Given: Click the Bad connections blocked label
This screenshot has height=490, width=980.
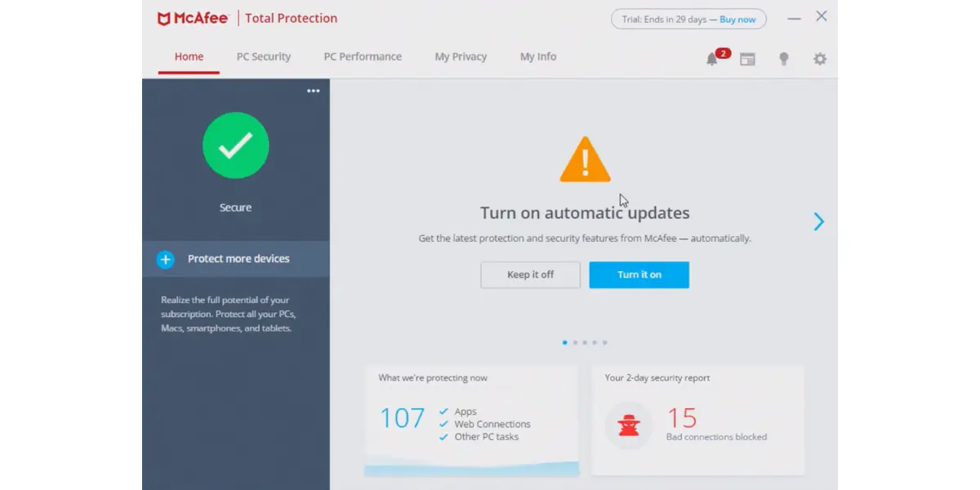Looking at the screenshot, I should click(x=716, y=437).
